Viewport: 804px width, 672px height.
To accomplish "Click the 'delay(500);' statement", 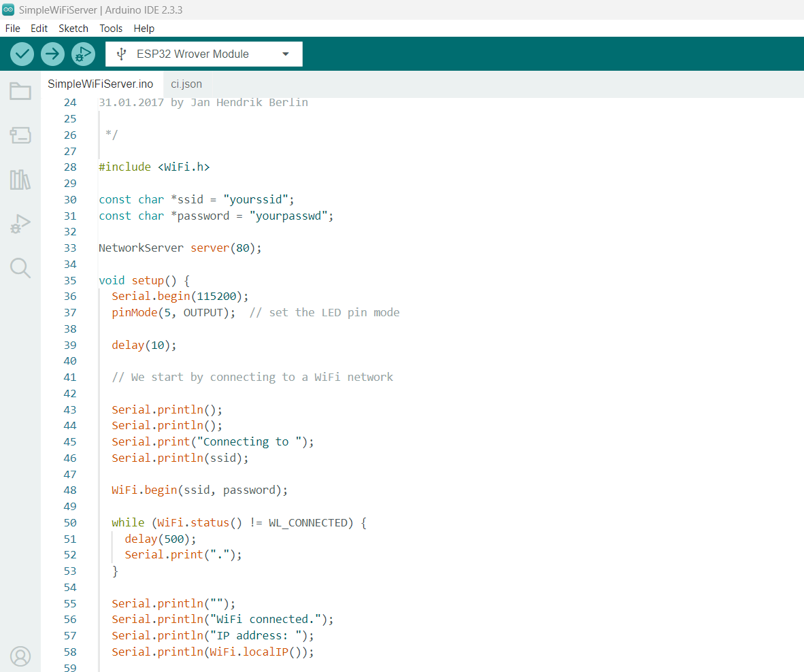I will click(x=161, y=539).
